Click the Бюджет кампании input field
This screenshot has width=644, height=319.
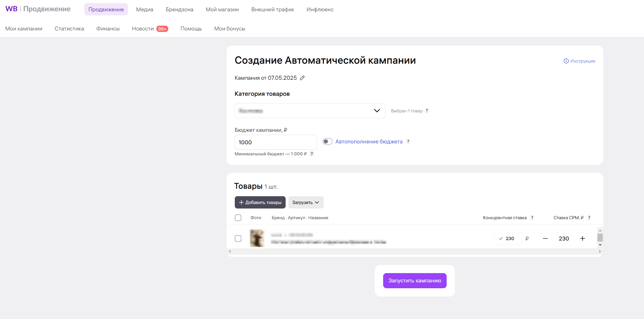[x=275, y=142]
